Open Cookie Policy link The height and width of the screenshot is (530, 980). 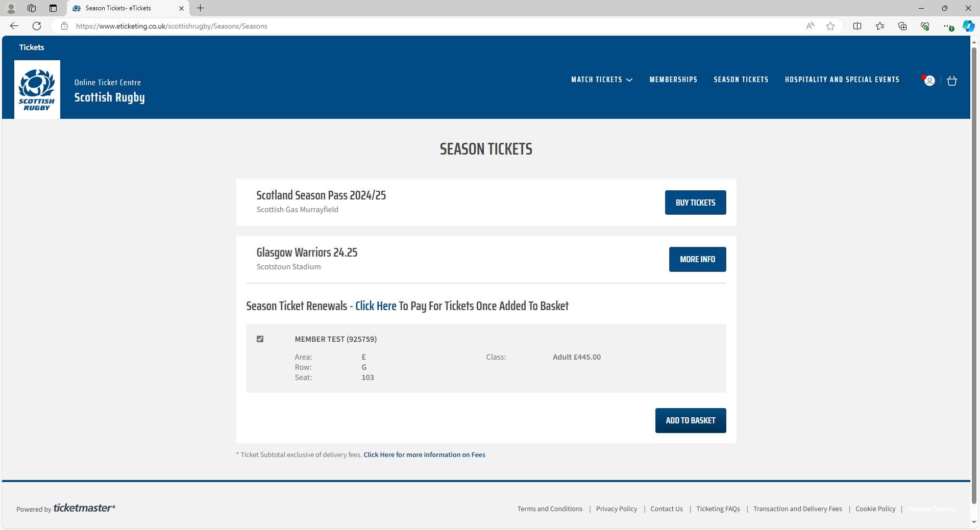tap(875, 509)
